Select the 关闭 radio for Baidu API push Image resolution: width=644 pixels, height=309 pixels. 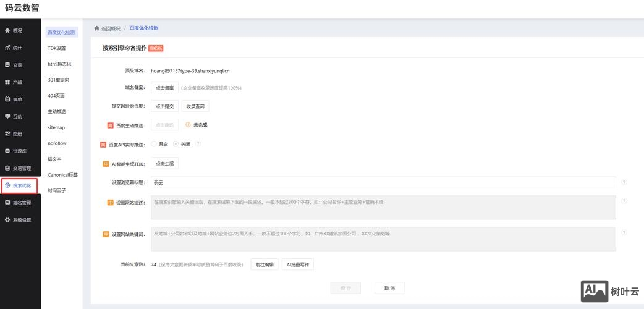click(x=176, y=144)
